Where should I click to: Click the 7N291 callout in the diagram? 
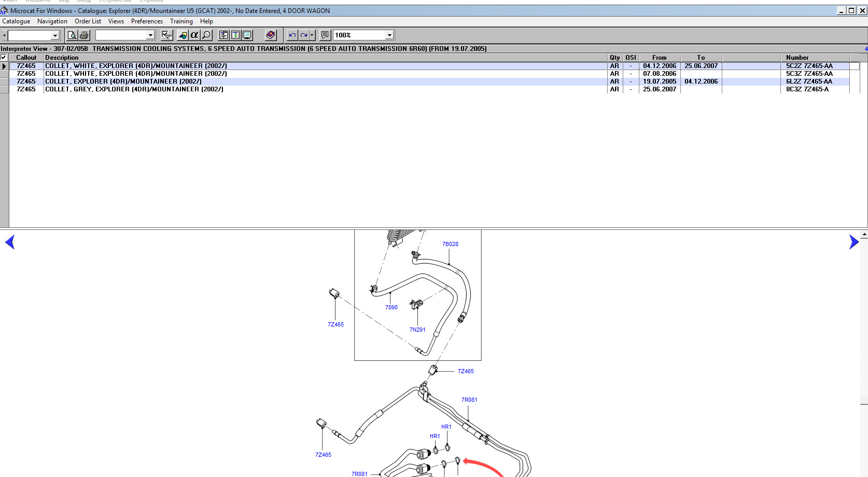[x=417, y=330]
